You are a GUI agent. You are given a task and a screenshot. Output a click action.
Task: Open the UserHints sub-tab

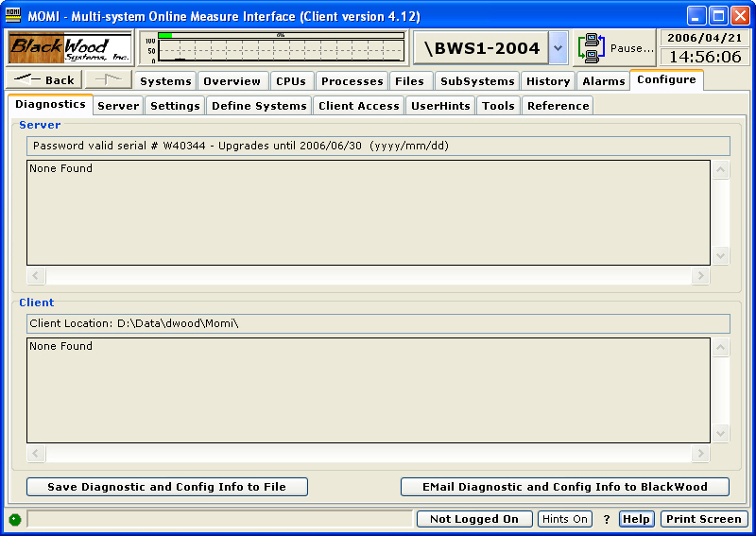440,106
